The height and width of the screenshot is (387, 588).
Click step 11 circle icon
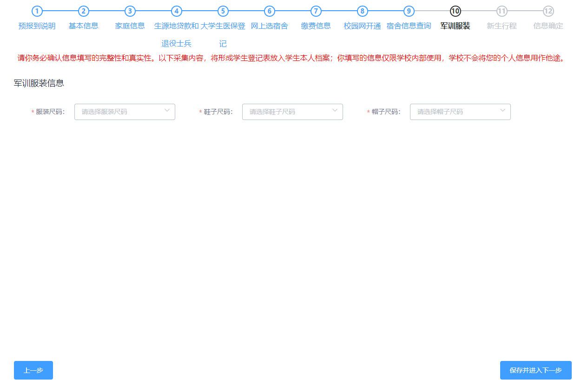coord(502,11)
